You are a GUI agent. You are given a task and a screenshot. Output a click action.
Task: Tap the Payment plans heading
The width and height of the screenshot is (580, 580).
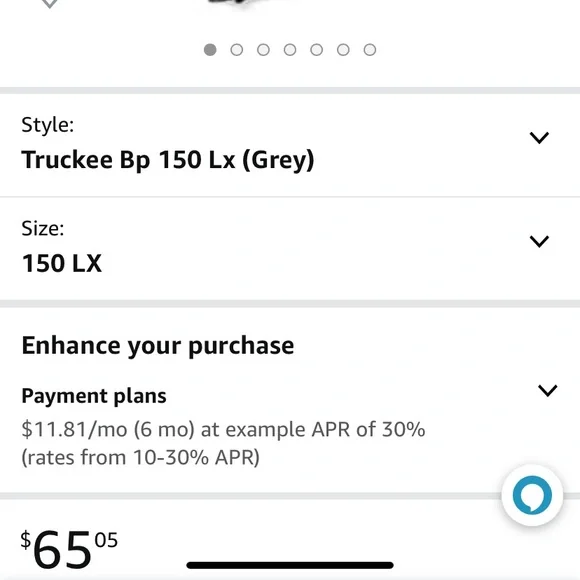(x=94, y=396)
